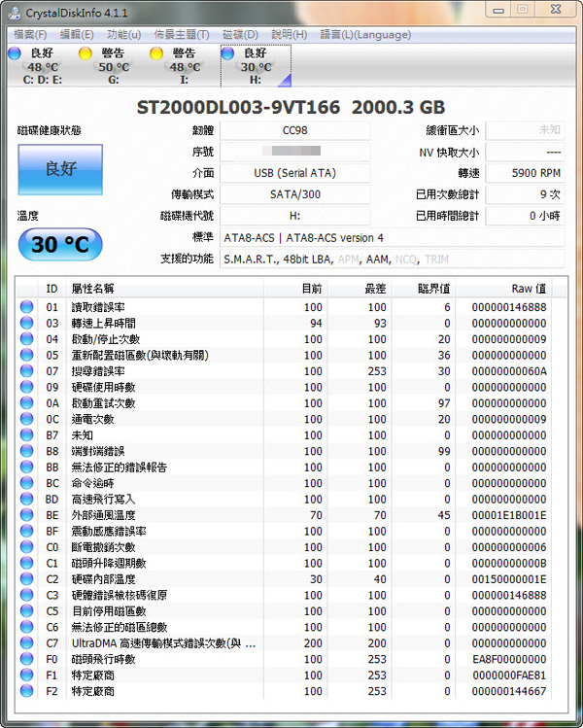The width and height of the screenshot is (583, 728).
Task: Click status icon of attribute 07 搜尋錯誤率
Action: point(27,371)
